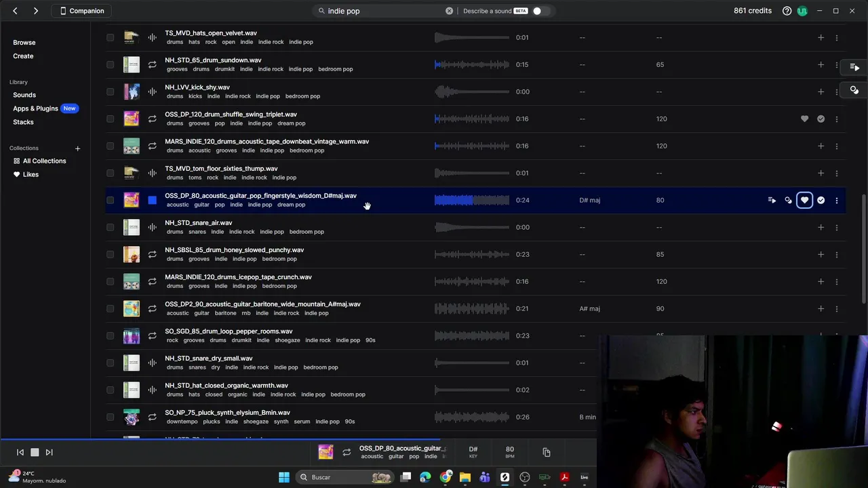Viewport: 868px width, 488px height.
Task: Open Likes collection in the sidebar
Action: point(26,174)
